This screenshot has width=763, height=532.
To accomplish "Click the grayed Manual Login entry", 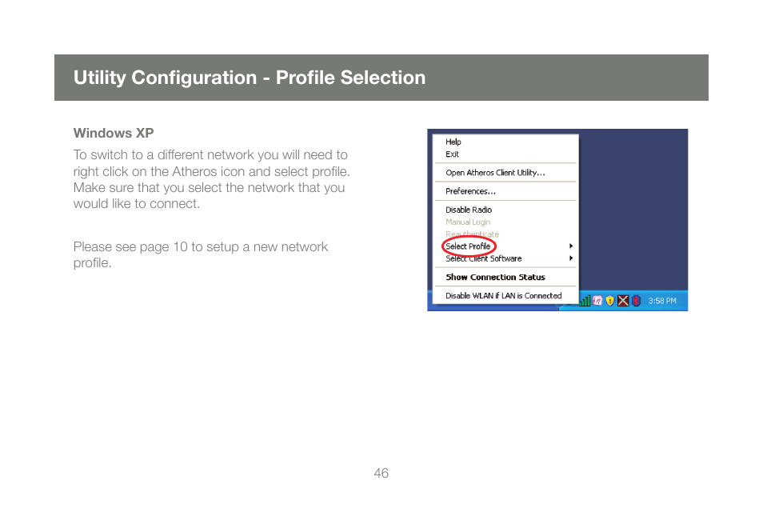I will coord(505,222).
